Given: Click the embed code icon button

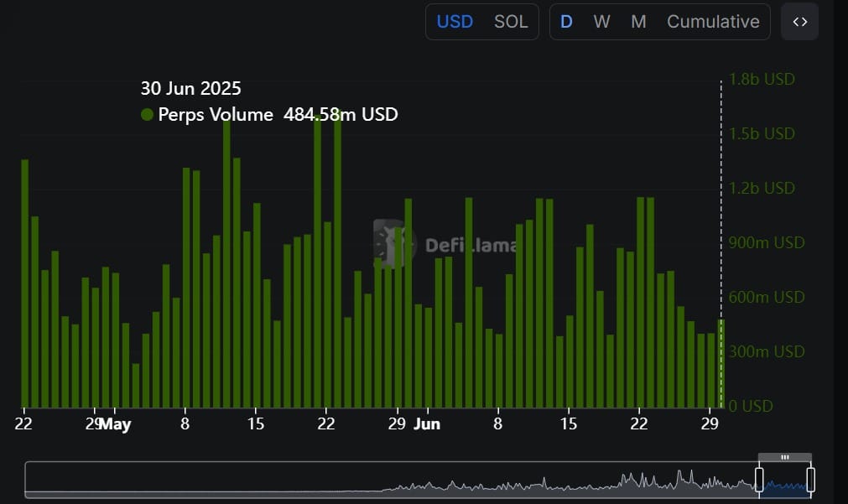Looking at the screenshot, I should pyautogui.click(x=799, y=21).
